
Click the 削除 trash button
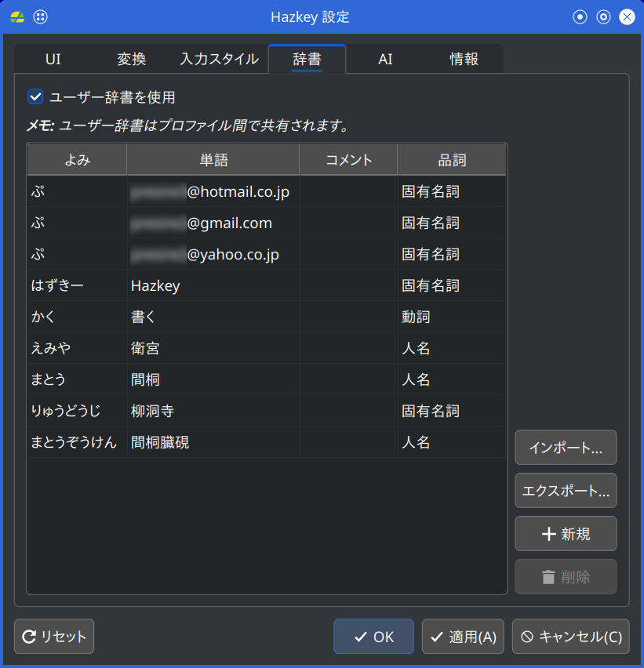(566, 577)
